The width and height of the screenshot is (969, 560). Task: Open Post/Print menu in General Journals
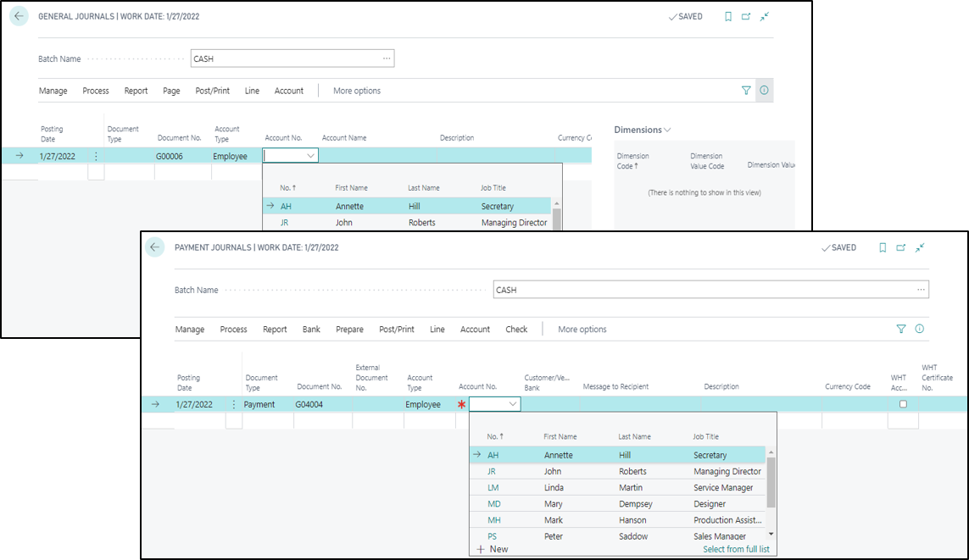(214, 91)
